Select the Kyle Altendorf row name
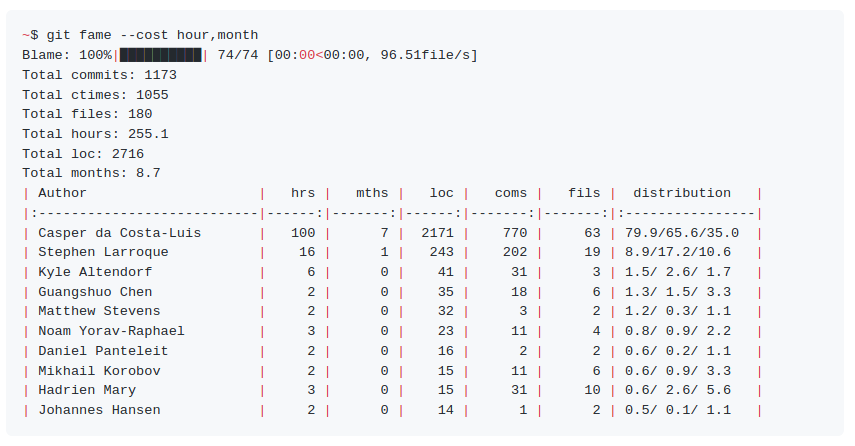Viewport: 855px width, 446px height. pos(95,272)
